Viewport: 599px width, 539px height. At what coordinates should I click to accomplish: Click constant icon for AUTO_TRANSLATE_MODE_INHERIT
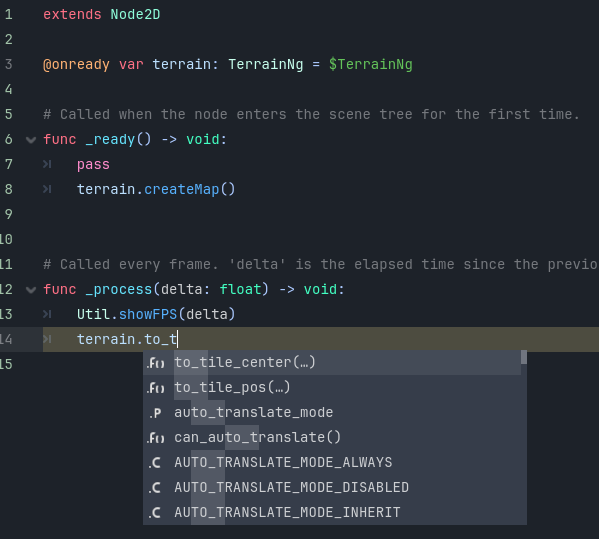pyautogui.click(x=155, y=513)
